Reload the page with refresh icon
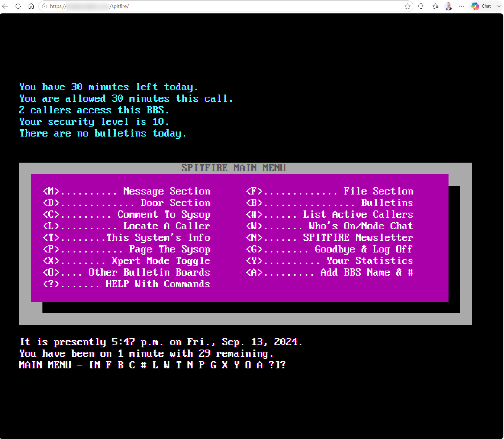This screenshot has width=504, height=439. point(18,6)
